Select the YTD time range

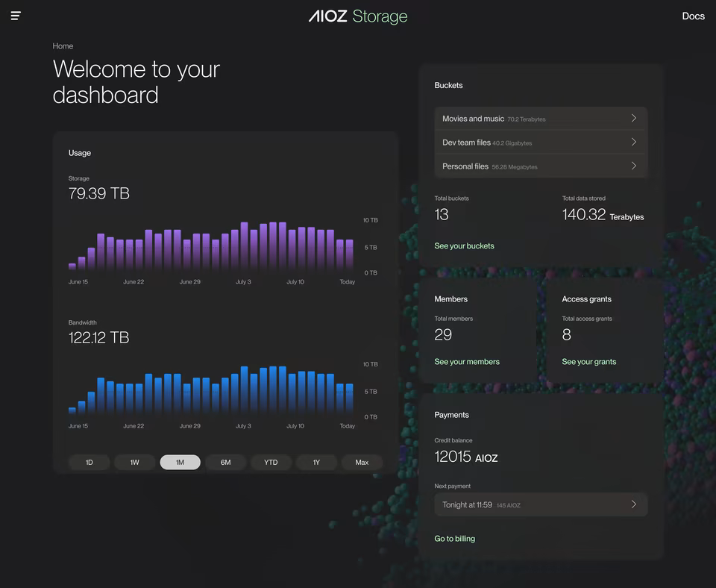coord(271,463)
